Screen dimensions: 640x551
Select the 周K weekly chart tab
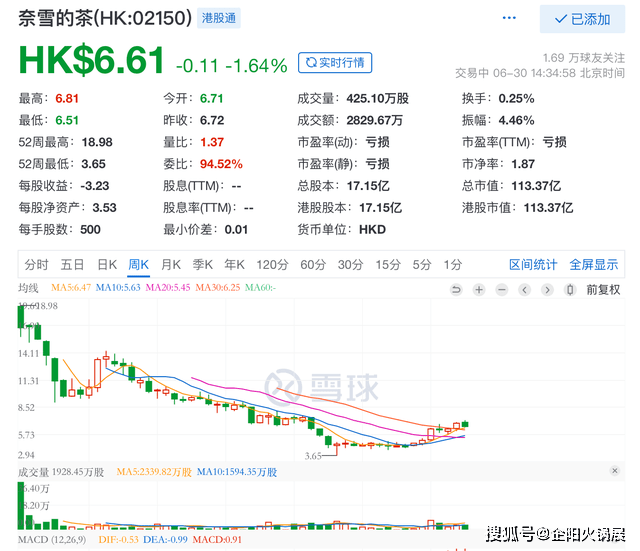click(138, 264)
